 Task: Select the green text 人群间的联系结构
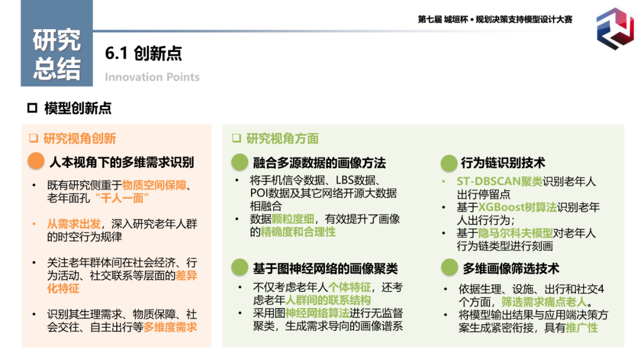328,300
